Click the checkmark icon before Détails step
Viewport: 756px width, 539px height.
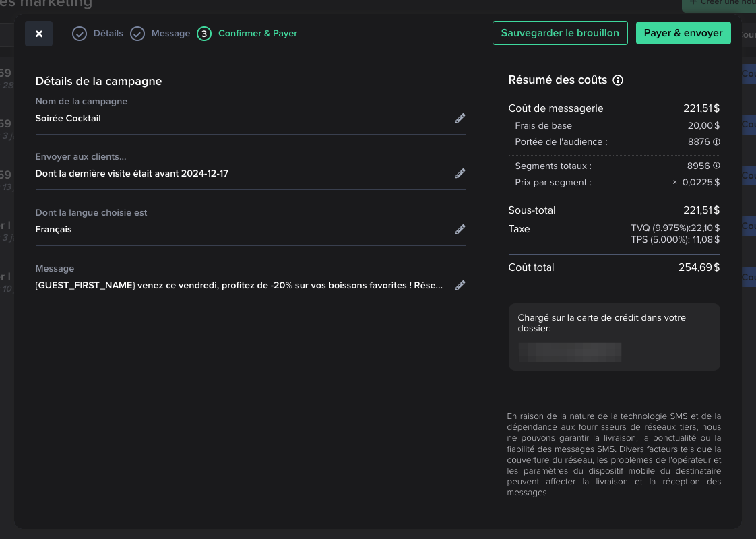point(80,34)
